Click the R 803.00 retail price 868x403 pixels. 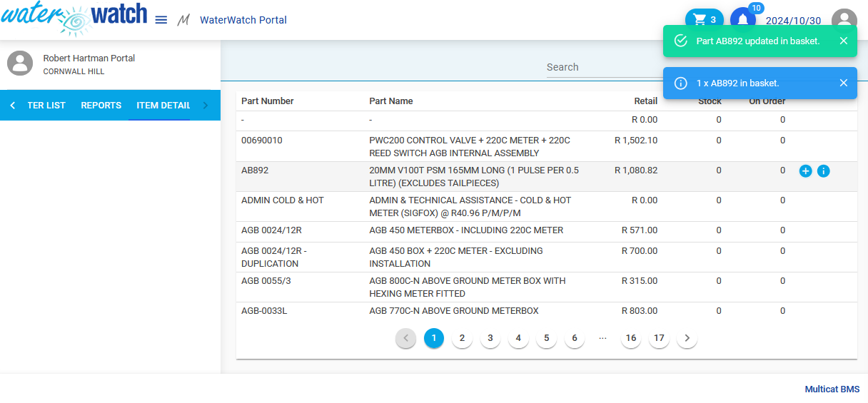pos(640,311)
